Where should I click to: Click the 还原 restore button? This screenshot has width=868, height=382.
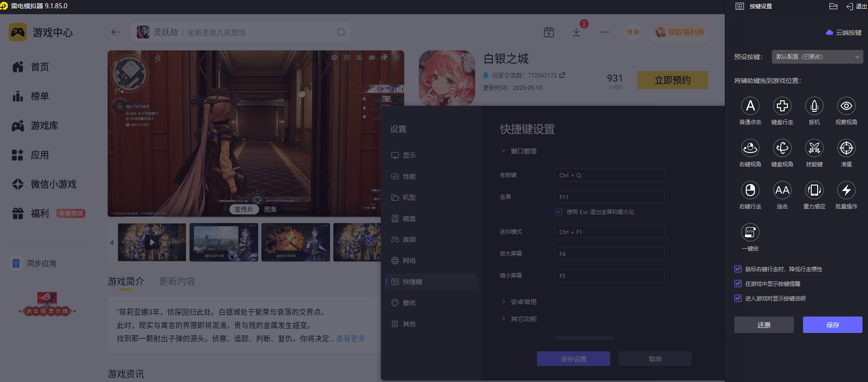(x=764, y=325)
